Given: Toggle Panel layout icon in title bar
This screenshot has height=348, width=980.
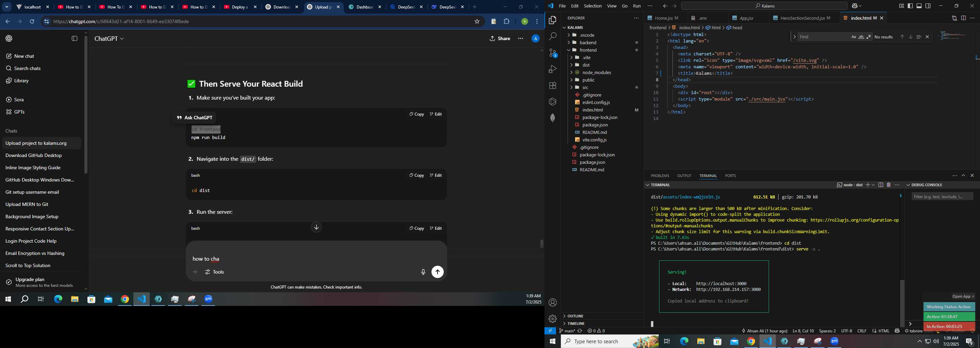Looking at the screenshot, I should click(x=919, y=6).
